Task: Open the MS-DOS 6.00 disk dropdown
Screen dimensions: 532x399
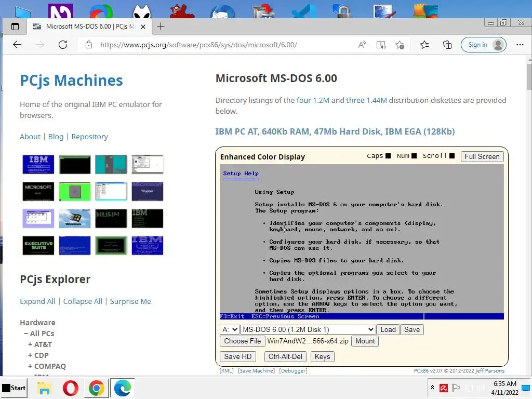Action: [x=308, y=329]
